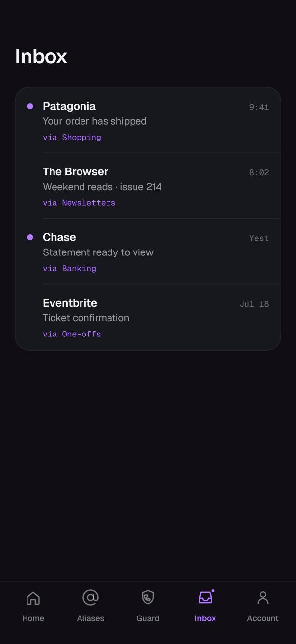
Task: Open the Eventbrite ticket confirmation email
Action: (x=148, y=317)
